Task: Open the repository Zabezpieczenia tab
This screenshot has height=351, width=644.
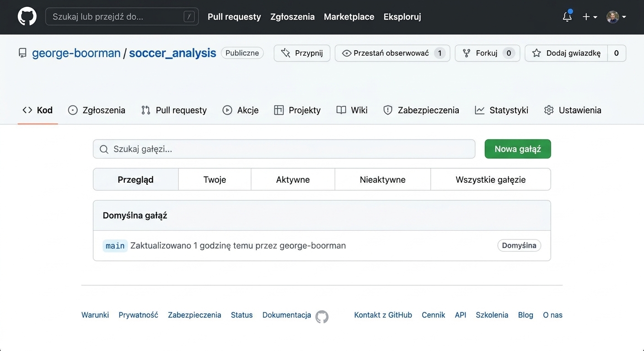Action: tap(421, 110)
